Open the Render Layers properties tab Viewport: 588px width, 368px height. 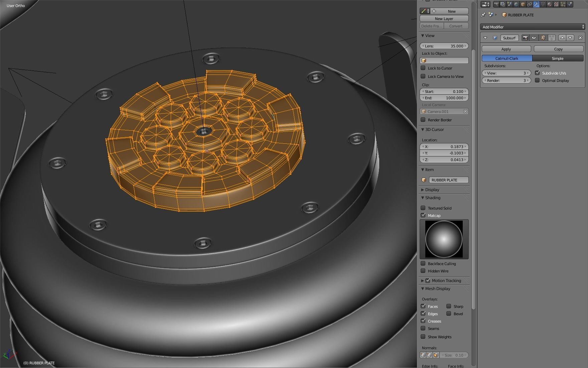(503, 4)
